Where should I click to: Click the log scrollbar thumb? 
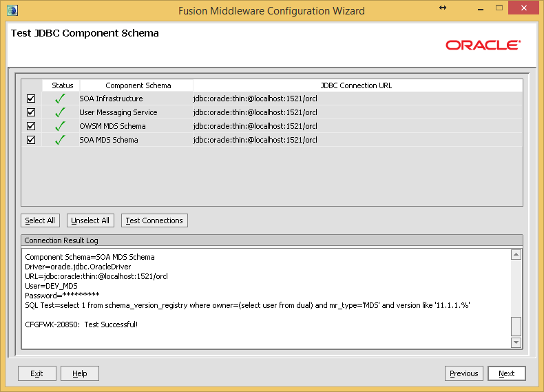coord(516,327)
